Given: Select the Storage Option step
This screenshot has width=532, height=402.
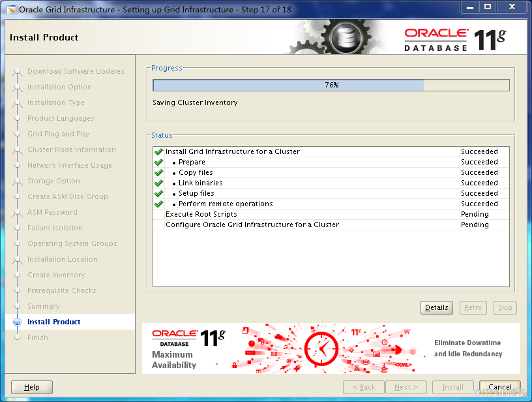Looking at the screenshot, I should pos(53,181).
